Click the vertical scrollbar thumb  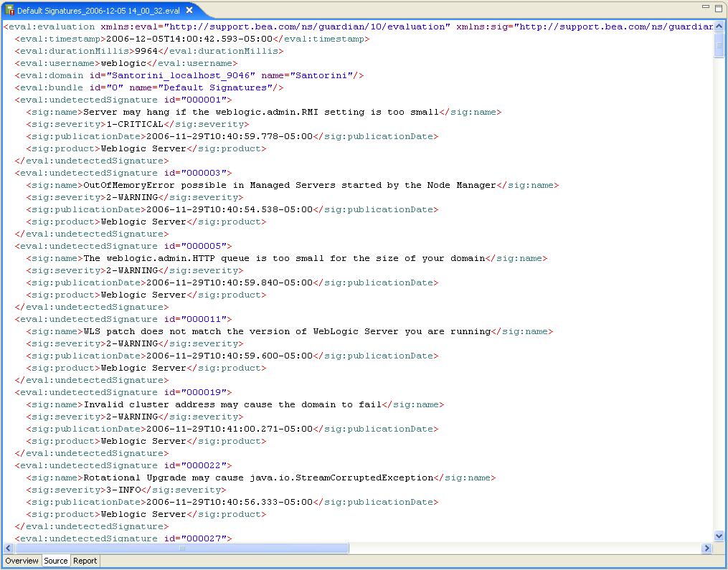(719, 45)
